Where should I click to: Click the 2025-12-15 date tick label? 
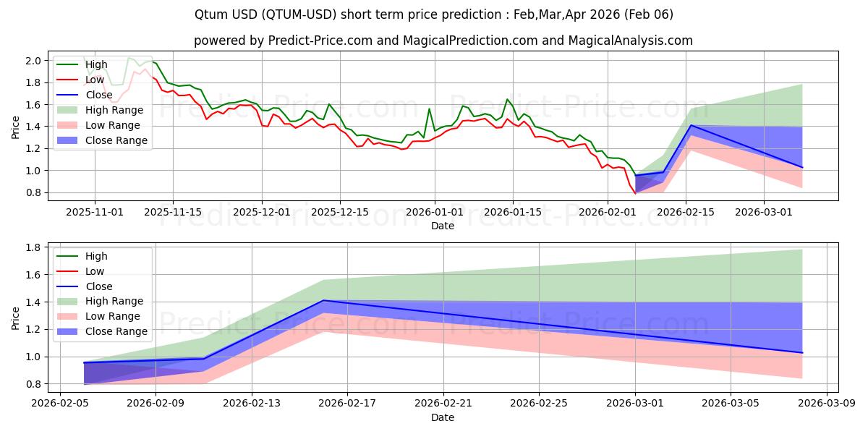click(x=341, y=212)
